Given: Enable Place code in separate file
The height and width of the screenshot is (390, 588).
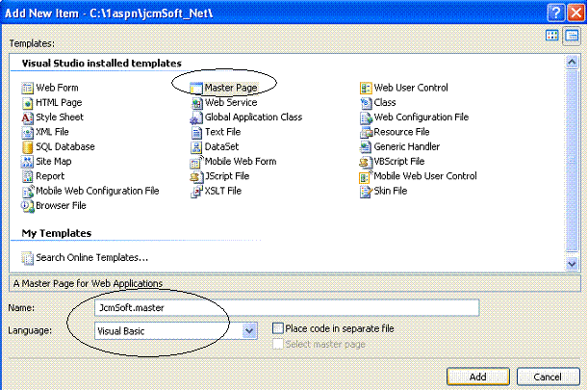Looking at the screenshot, I should click(x=278, y=328).
